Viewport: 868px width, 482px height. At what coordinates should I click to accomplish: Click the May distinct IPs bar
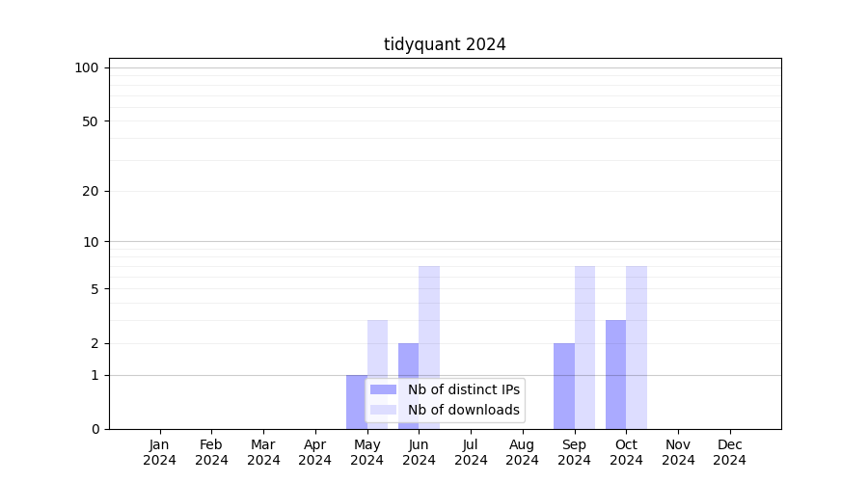coord(356,402)
